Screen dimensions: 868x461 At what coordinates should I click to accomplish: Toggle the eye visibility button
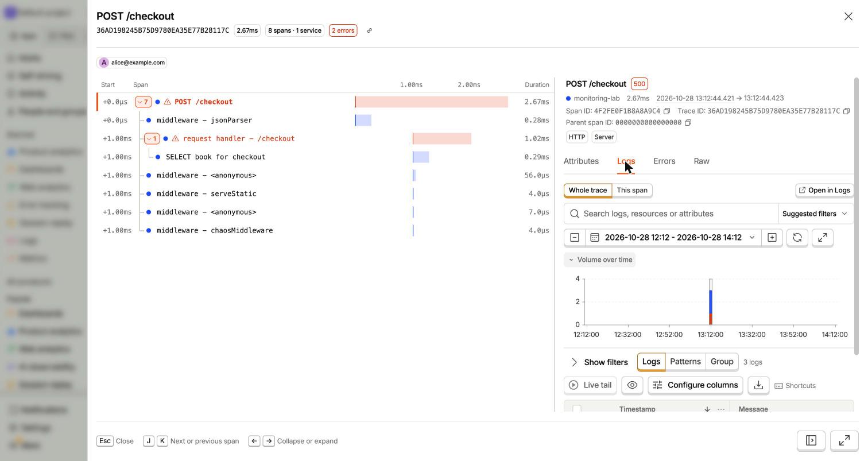tap(632, 385)
